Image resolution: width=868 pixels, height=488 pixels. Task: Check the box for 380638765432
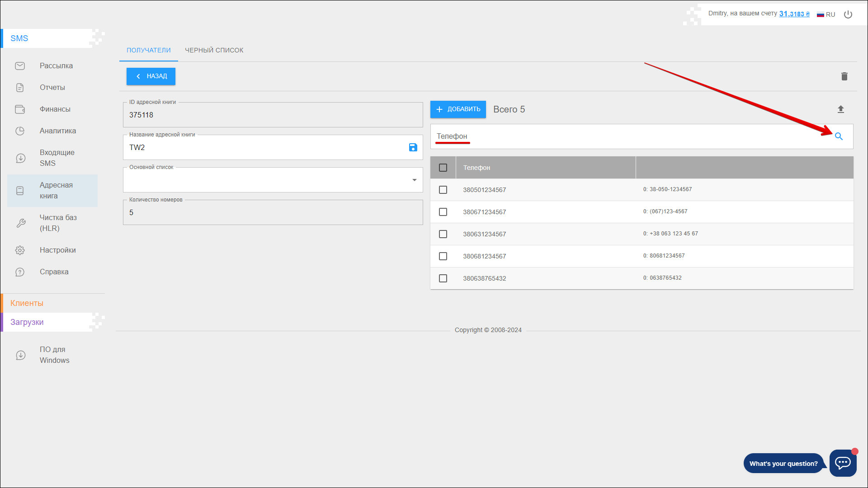443,278
